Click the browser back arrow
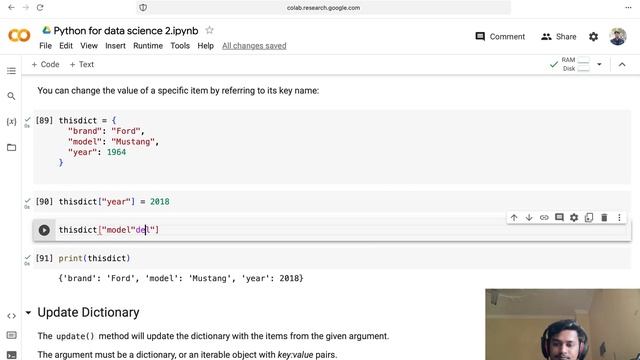The height and width of the screenshot is (360, 640). click(x=11, y=7)
